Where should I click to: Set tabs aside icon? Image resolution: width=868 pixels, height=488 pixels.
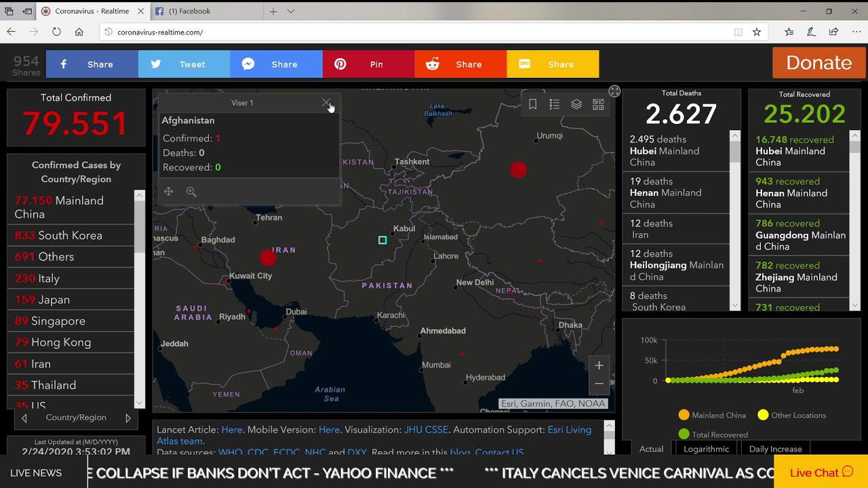point(27,12)
